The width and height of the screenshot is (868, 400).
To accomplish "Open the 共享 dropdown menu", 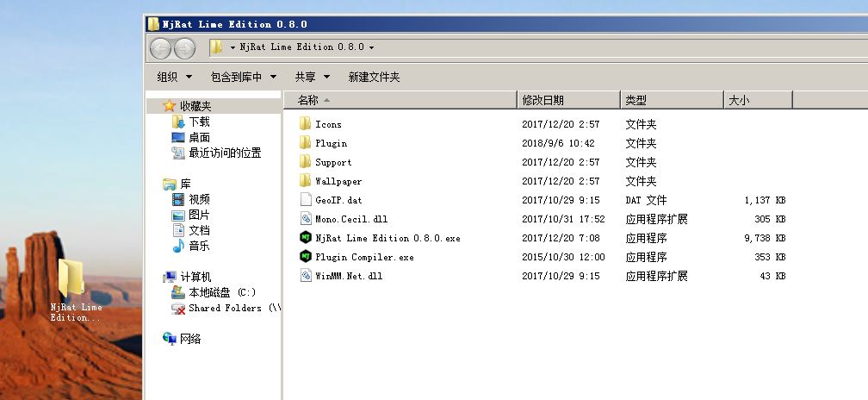I will click(x=313, y=77).
